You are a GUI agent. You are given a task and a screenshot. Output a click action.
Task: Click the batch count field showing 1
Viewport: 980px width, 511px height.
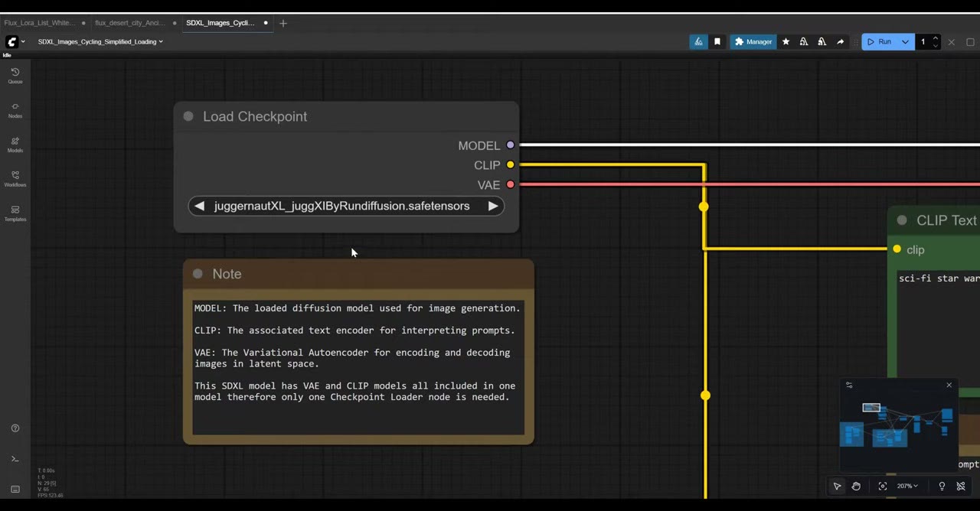(923, 42)
